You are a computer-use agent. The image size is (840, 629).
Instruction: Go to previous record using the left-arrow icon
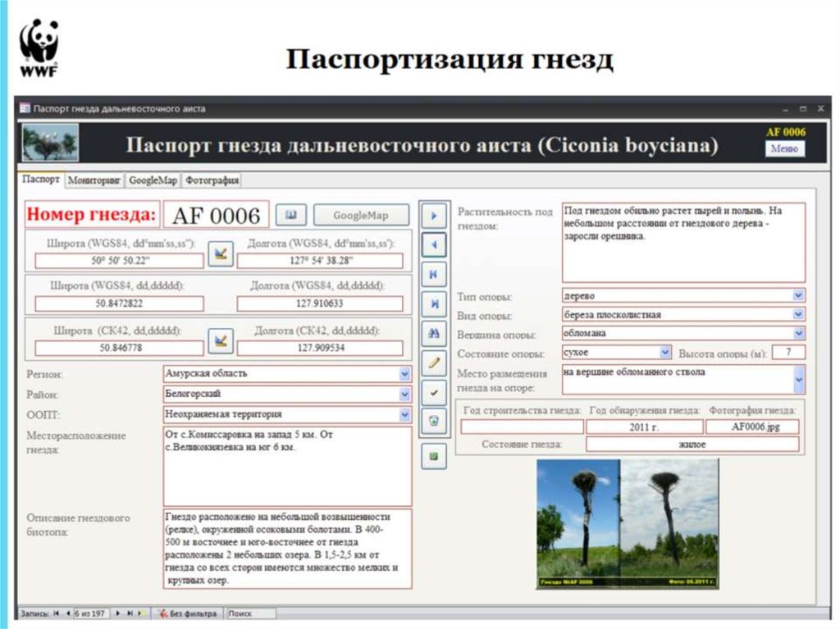click(434, 244)
